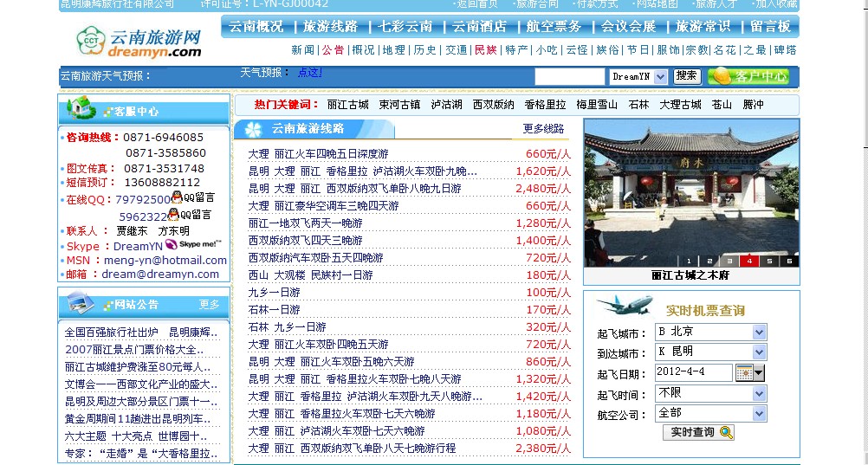Click the 返回首页 top link

coord(476,4)
